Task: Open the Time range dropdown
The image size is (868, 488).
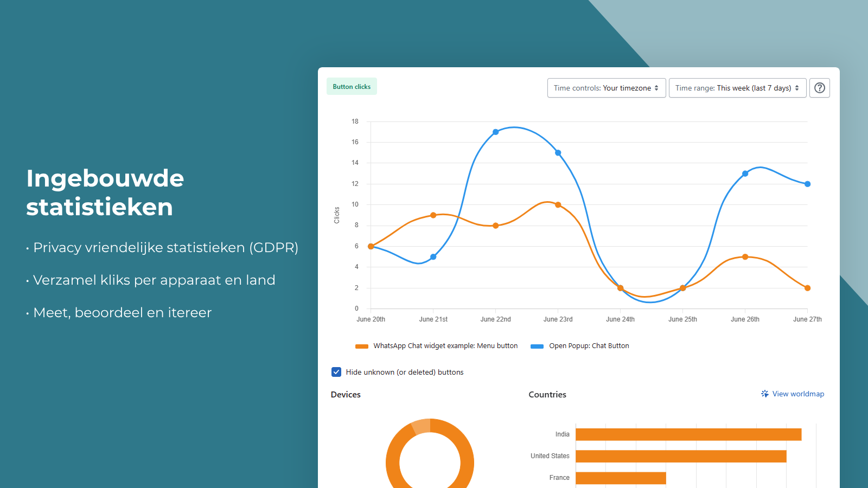Action: pyautogui.click(x=738, y=88)
